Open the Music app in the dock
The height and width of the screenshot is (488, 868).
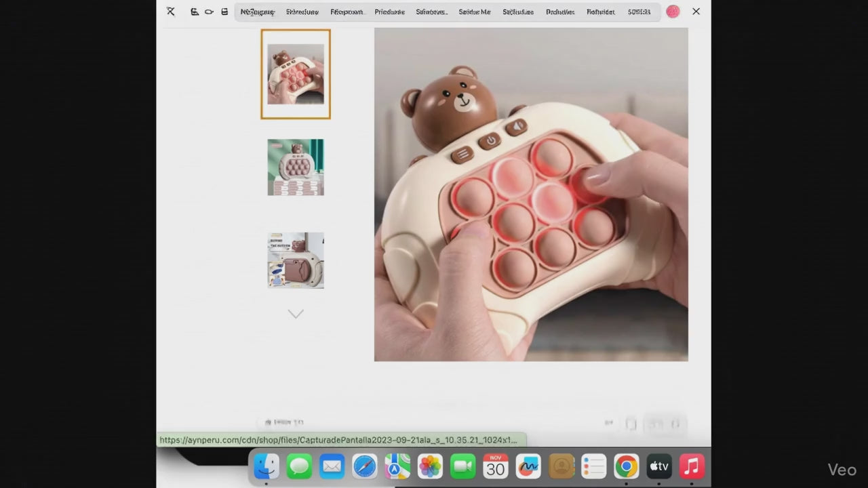692,466
